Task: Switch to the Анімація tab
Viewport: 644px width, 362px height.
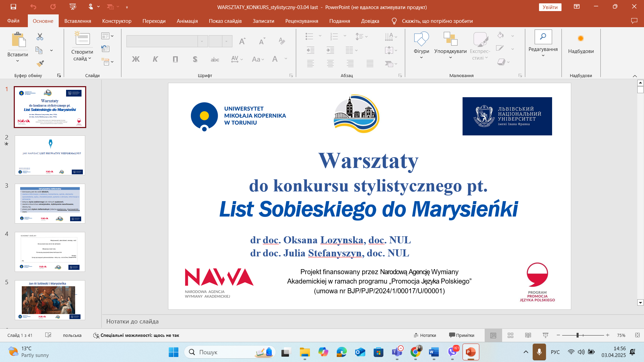Action: click(x=187, y=21)
